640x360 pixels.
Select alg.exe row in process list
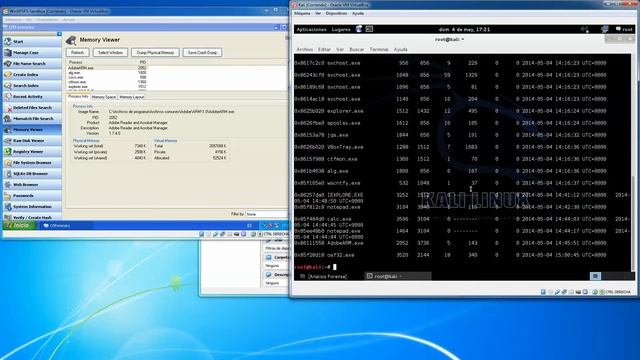107,73
